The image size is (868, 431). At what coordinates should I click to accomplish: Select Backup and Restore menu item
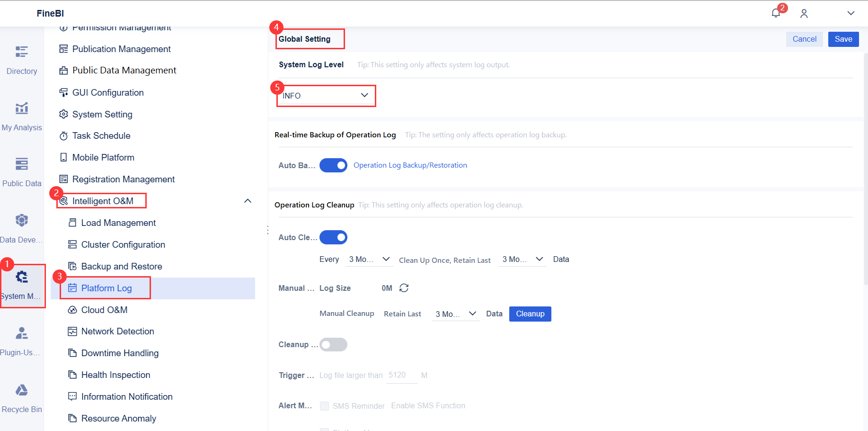tap(121, 266)
